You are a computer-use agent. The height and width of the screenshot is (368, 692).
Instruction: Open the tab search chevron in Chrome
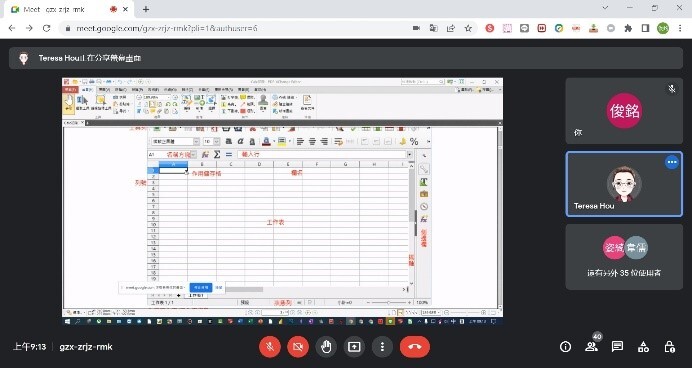click(605, 8)
